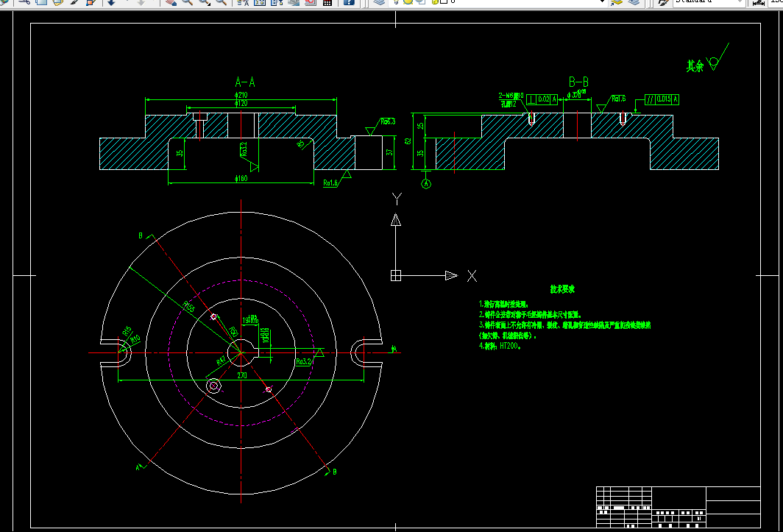This screenshot has width=783, height=532.
Task: Click the Zoom Previous magnifier icon
Action: pyautogui.click(x=221, y=2)
